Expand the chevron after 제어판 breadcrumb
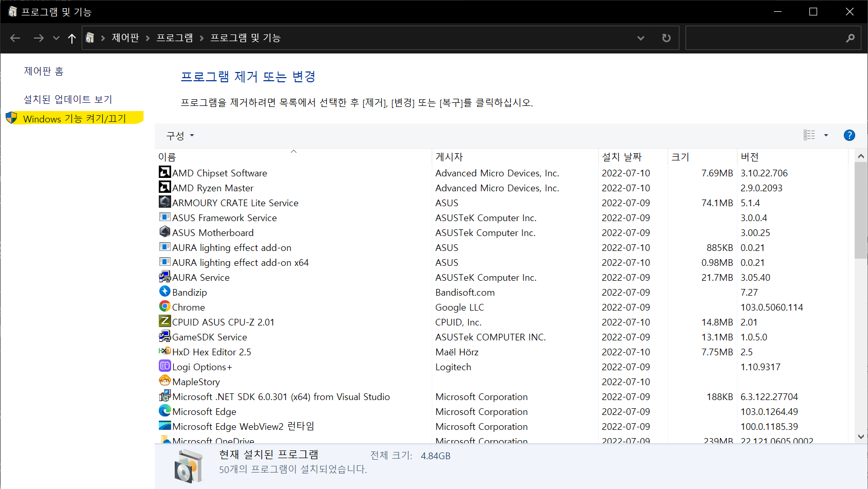This screenshot has height=489, width=868. pyautogui.click(x=147, y=38)
